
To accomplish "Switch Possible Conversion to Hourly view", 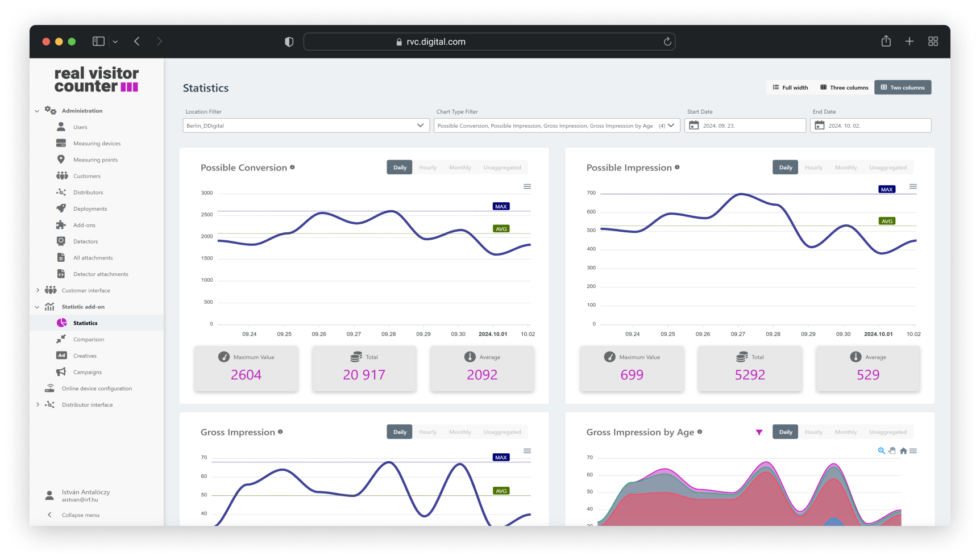I will pos(427,167).
